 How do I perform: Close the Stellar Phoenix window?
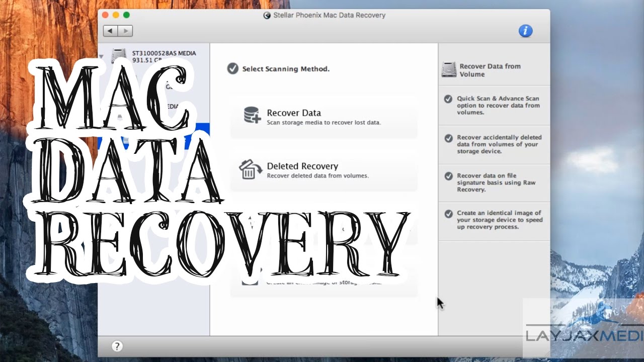pyautogui.click(x=105, y=15)
